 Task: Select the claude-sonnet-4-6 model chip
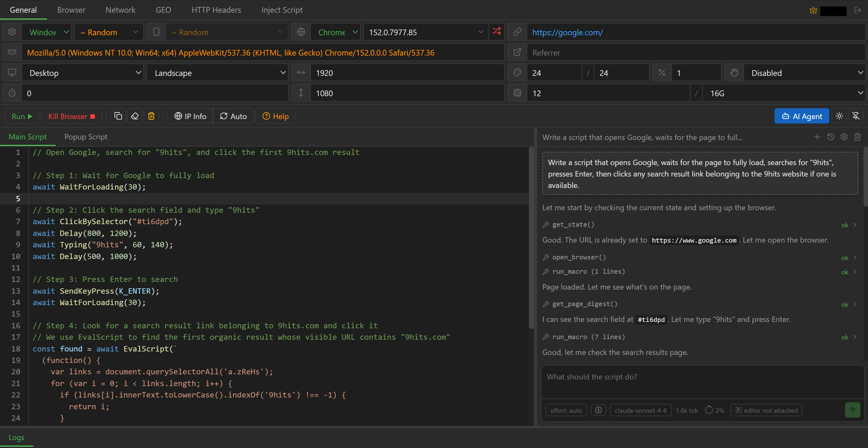pyautogui.click(x=640, y=410)
